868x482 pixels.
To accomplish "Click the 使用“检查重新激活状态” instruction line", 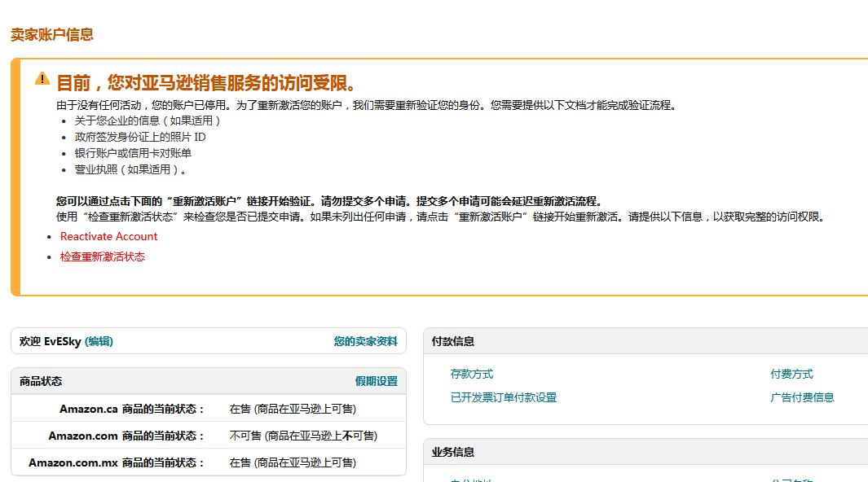I will click(x=442, y=217).
